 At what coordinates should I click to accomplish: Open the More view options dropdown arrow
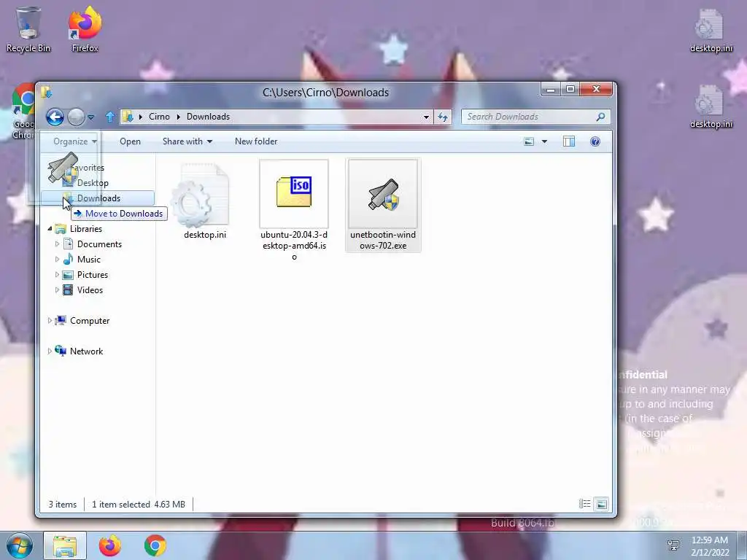[x=544, y=141]
